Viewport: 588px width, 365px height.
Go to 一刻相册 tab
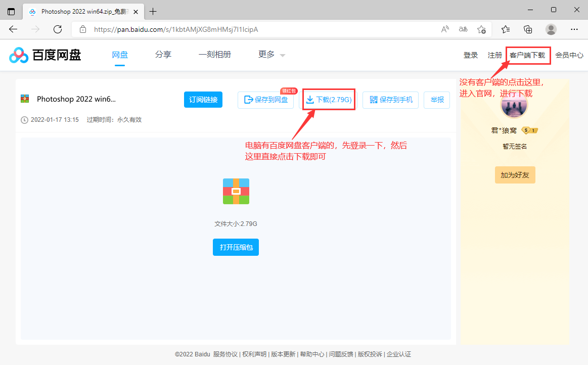click(215, 55)
